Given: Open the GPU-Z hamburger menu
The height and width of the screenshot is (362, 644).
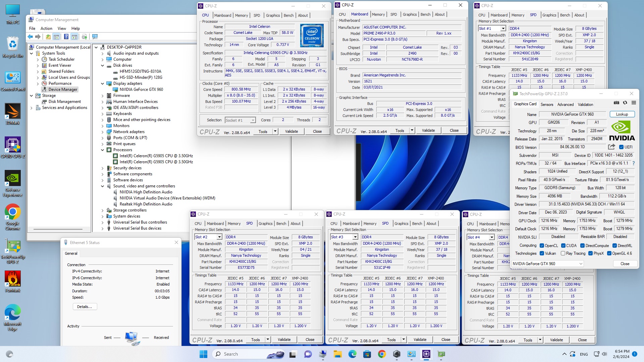Looking at the screenshot, I should tap(634, 103).
